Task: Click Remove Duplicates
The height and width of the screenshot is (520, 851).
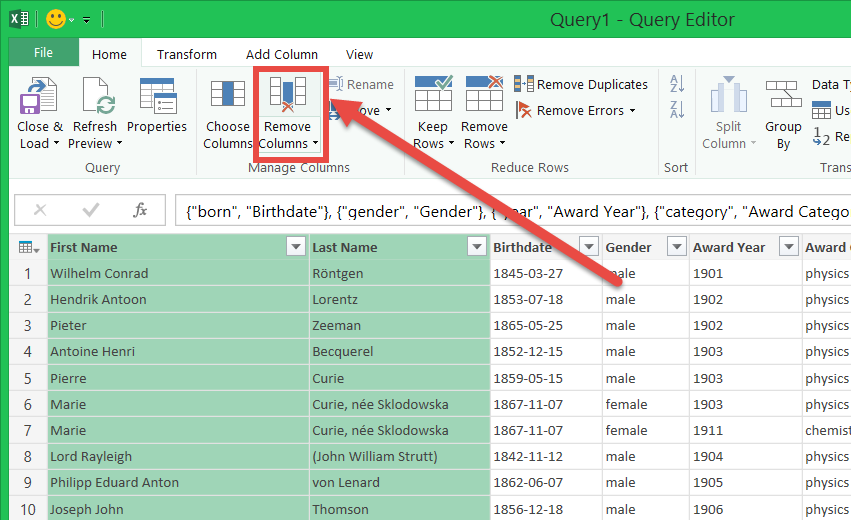Action: coord(582,85)
